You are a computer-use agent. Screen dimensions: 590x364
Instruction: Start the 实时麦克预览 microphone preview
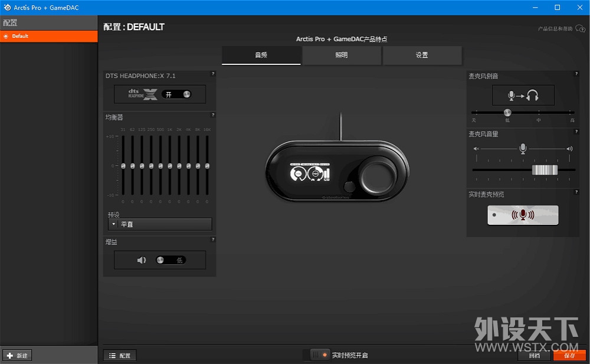523,215
